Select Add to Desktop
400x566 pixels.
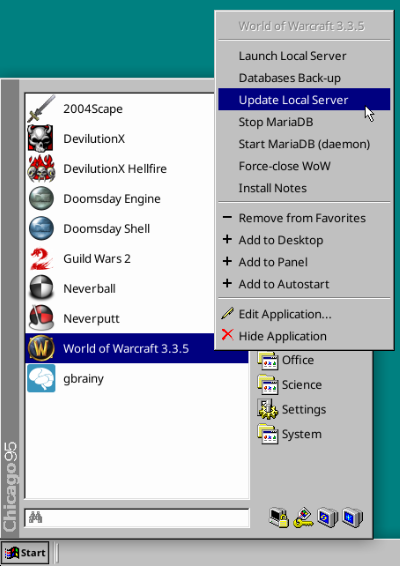click(x=304, y=240)
